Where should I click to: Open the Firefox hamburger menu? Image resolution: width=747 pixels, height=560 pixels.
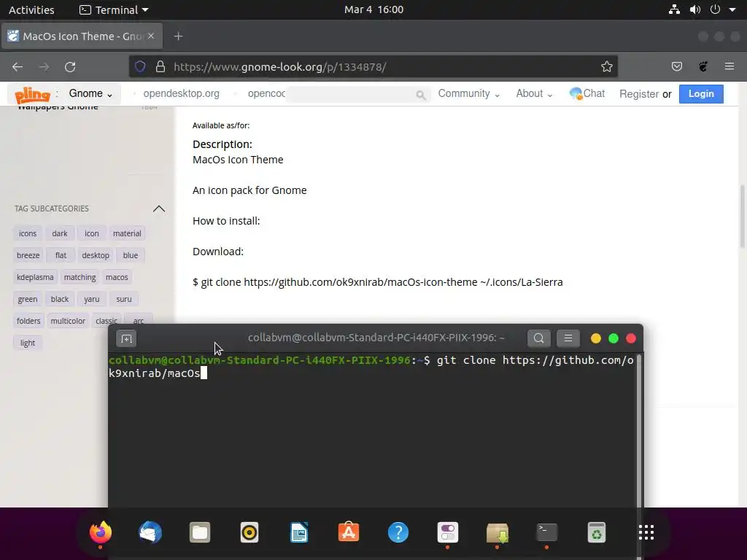coord(729,66)
